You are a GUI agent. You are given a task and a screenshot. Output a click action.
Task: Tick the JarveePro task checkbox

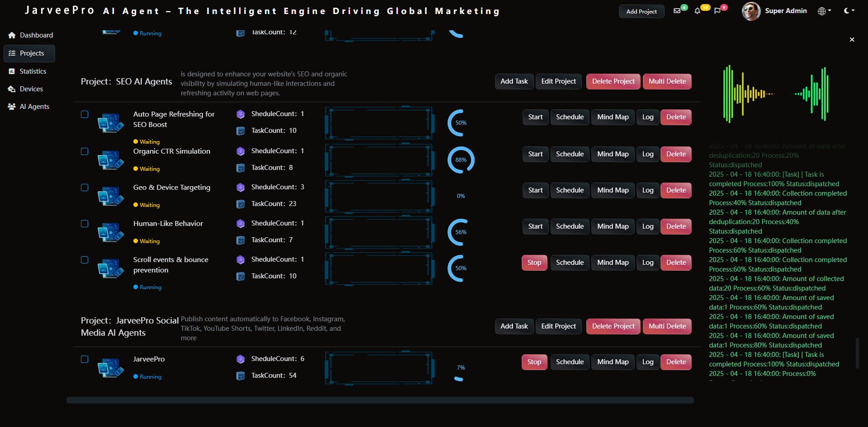85,359
